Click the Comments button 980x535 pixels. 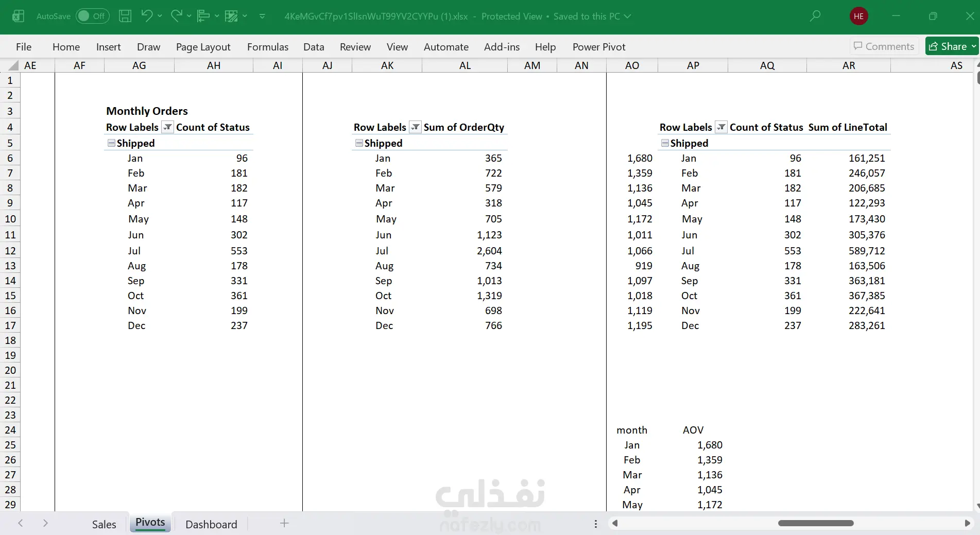884,46
